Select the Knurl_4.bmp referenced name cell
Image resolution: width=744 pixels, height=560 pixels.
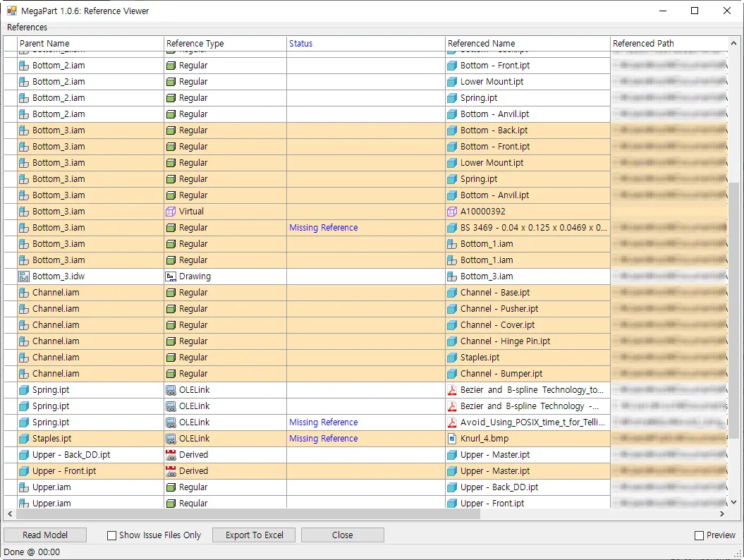tap(527, 439)
